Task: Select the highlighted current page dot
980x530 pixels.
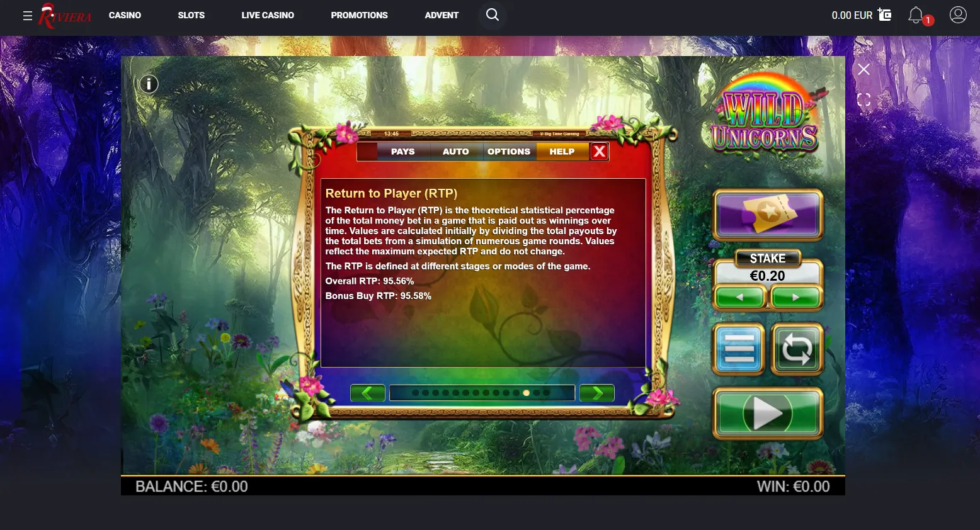Action: (527, 393)
